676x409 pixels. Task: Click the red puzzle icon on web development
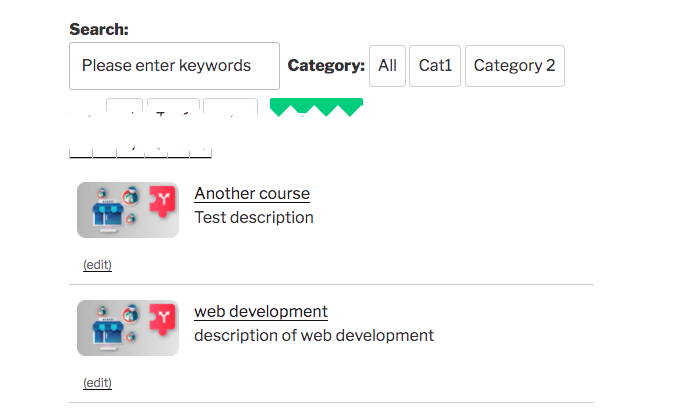point(162,319)
